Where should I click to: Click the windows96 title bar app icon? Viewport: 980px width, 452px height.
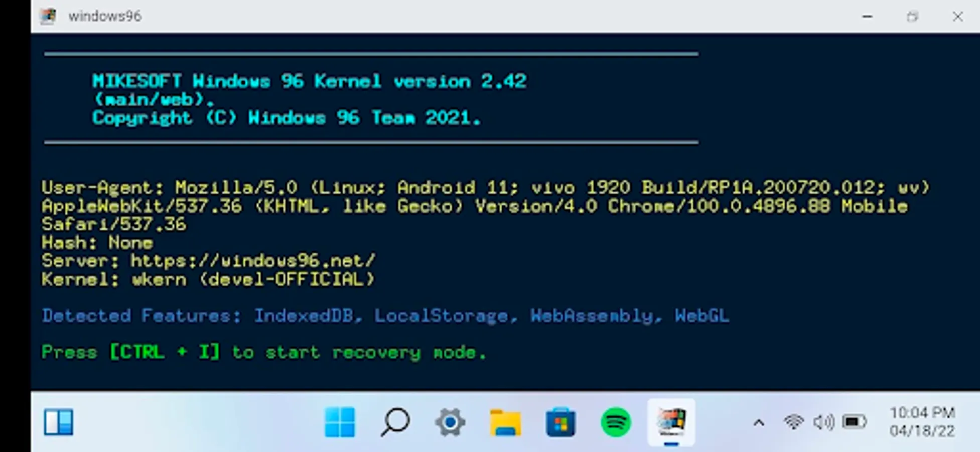[48, 16]
